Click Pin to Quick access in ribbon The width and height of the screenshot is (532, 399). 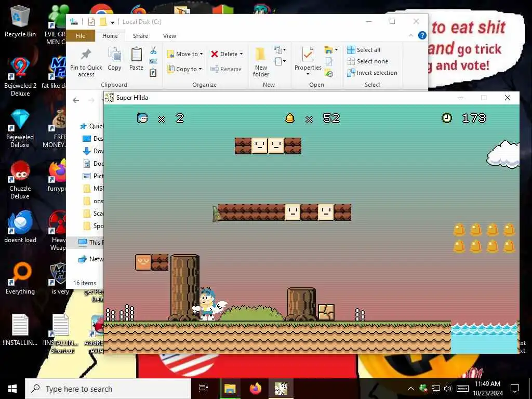pyautogui.click(x=86, y=62)
